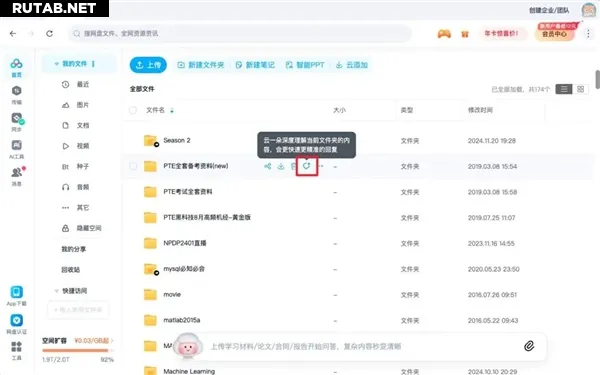Expand the 空间扩容 chevron
The width and height of the screenshot is (600, 375).
tap(112, 341)
